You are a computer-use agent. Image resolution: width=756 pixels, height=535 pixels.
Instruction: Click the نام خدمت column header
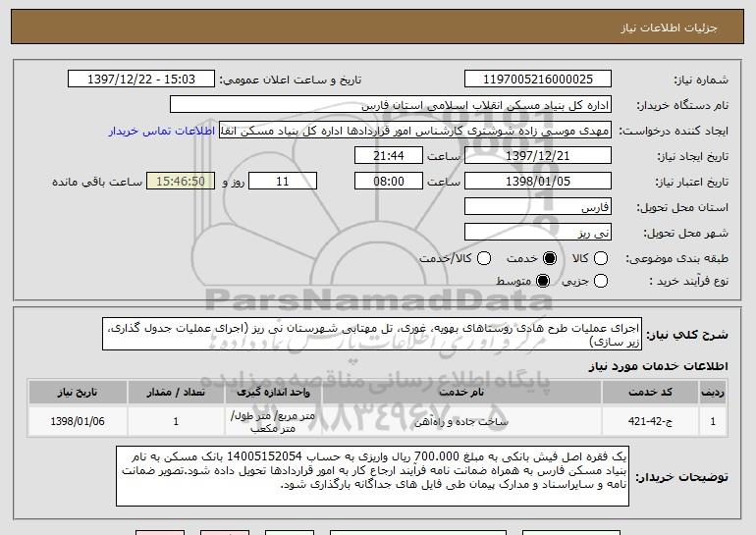pyautogui.click(x=461, y=393)
